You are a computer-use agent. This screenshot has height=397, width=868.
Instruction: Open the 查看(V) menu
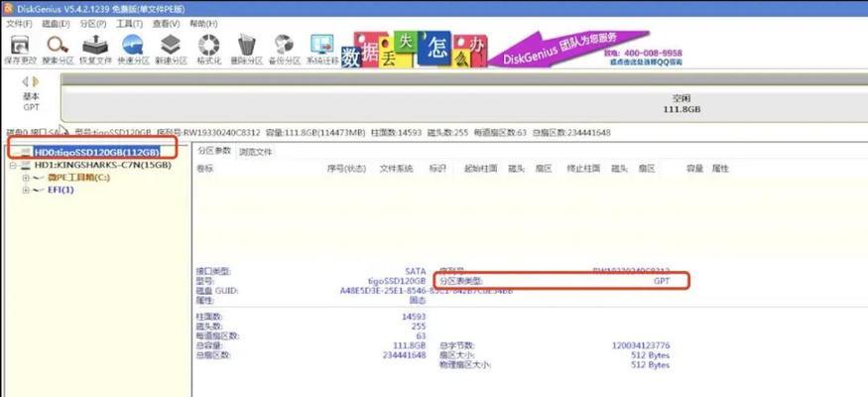pyautogui.click(x=166, y=24)
